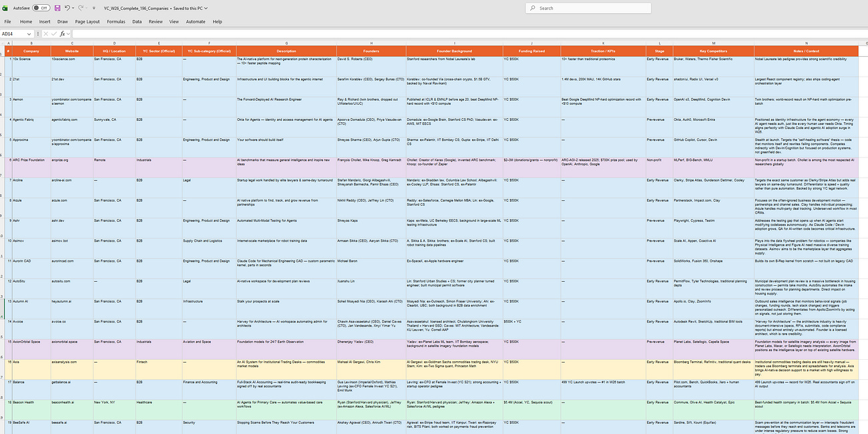Image resolution: width=868 pixels, height=434 pixels.
Task: Select the Non-profit stage cell
Action: pyautogui.click(x=659, y=168)
